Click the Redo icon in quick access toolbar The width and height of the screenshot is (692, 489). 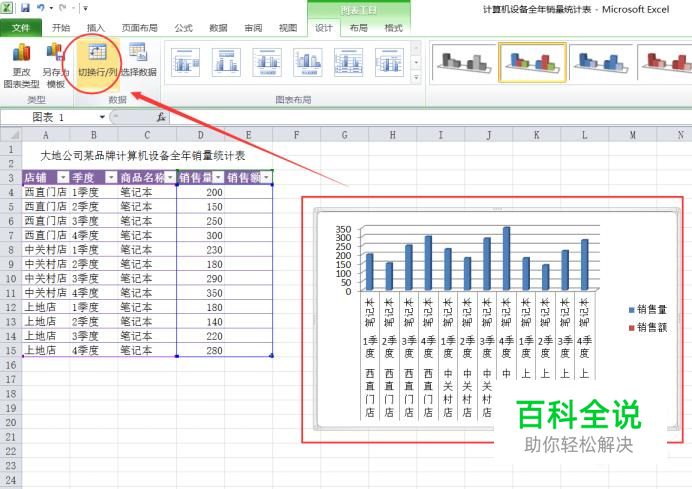(63, 8)
